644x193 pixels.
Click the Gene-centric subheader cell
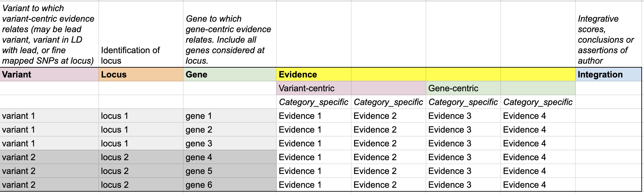coord(463,88)
